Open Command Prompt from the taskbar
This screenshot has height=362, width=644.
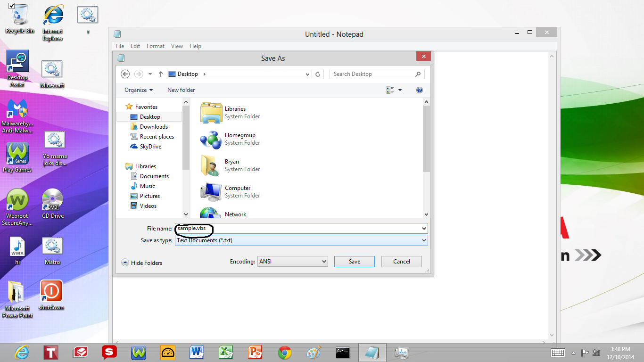pyautogui.click(x=343, y=352)
